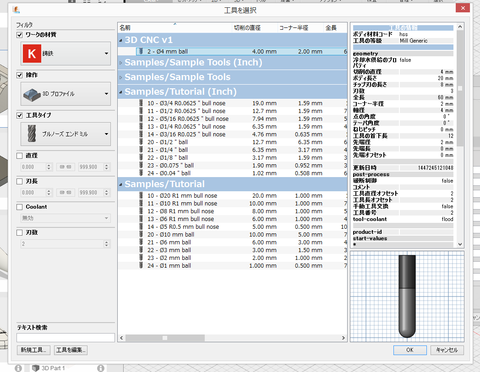Click the text search input field
This screenshot has width=480, height=372.
(x=66, y=338)
